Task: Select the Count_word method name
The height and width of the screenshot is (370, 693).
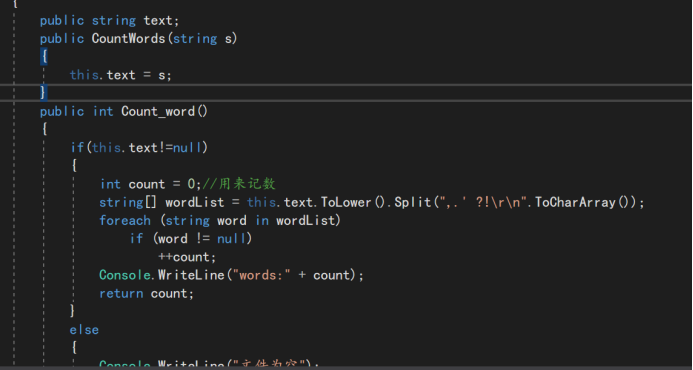Action: [x=158, y=111]
